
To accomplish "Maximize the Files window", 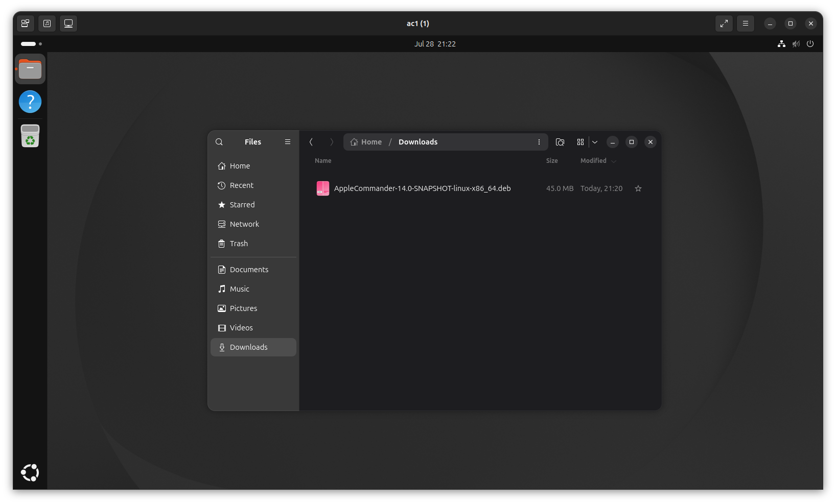I will pos(632,142).
